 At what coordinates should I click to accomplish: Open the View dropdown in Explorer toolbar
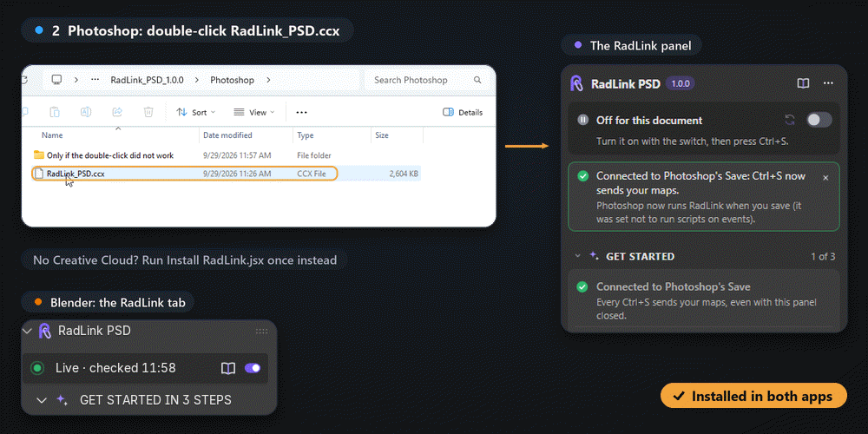(254, 112)
